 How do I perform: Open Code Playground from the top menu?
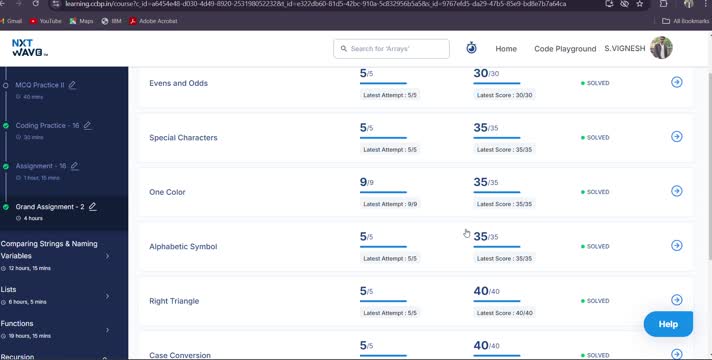pyautogui.click(x=565, y=49)
